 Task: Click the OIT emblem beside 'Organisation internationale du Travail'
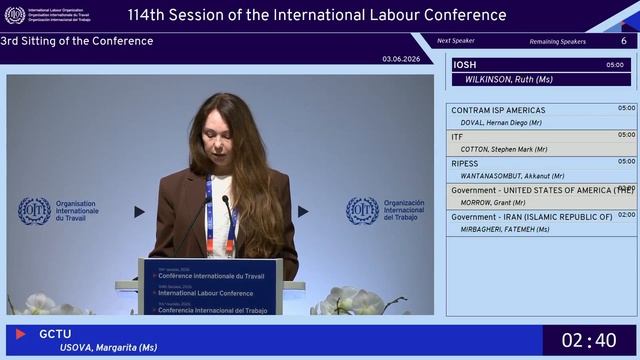pyautogui.click(x=34, y=211)
